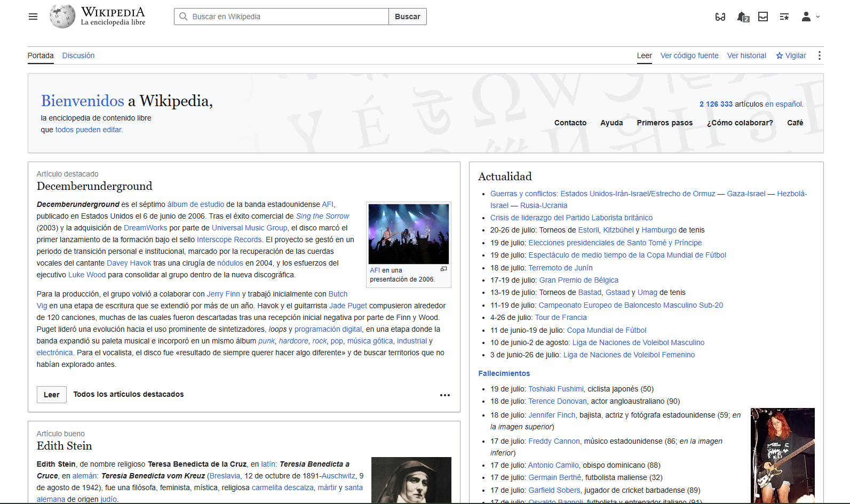The height and width of the screenshot is (504, 850).
Task: Select the Leer tab
Action: 645,55
